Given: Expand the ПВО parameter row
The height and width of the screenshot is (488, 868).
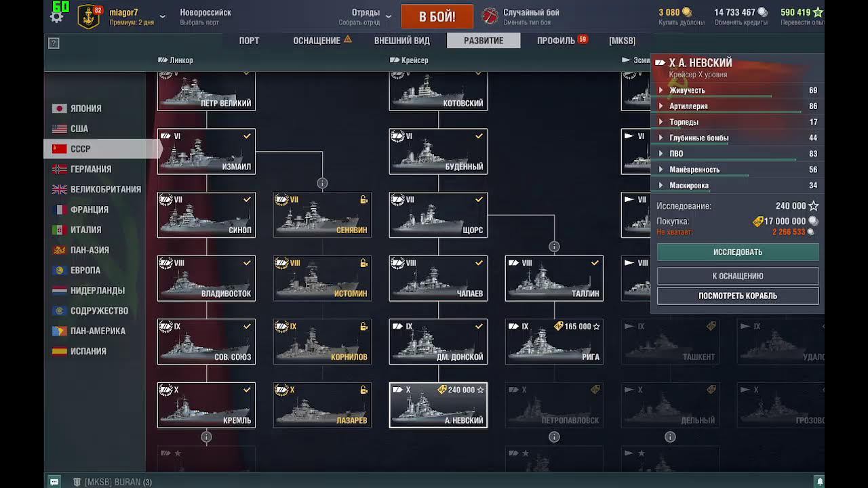Looking at the screenshot, I should 736,153.
